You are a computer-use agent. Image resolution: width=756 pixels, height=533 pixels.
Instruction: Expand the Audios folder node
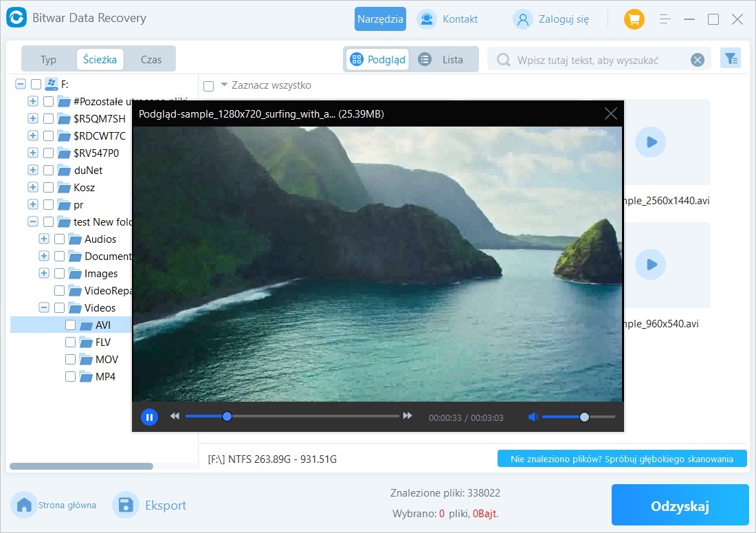[x=44, y=239]
